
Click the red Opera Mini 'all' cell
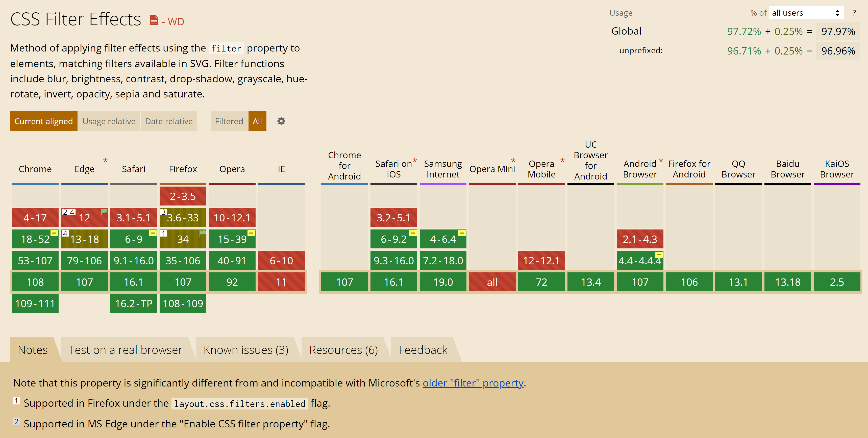[x=492, y=282]
